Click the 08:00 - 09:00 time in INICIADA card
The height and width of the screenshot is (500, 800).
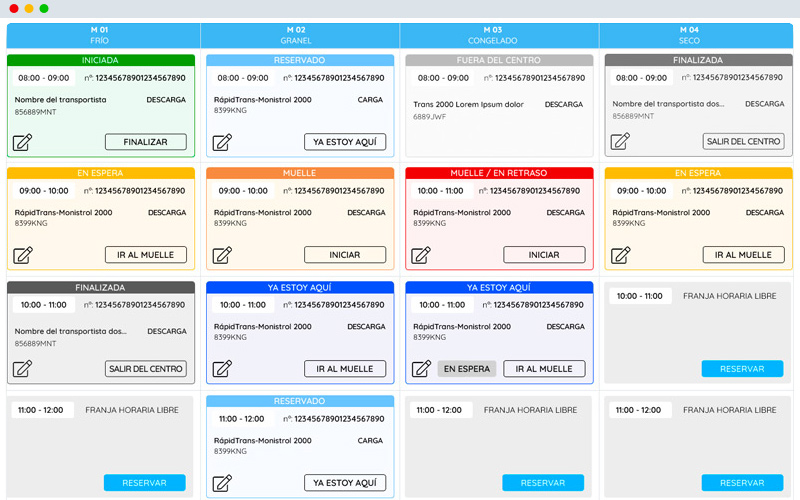click(x=44, y=78)
